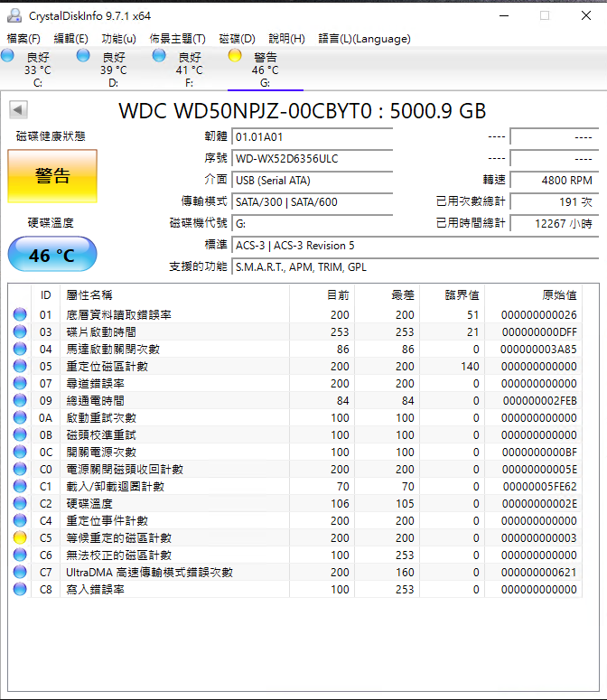The height and width of the screenshot is (700, 607).
Task: Open the 佈景主題(T) menu
Action: point(177,39)
